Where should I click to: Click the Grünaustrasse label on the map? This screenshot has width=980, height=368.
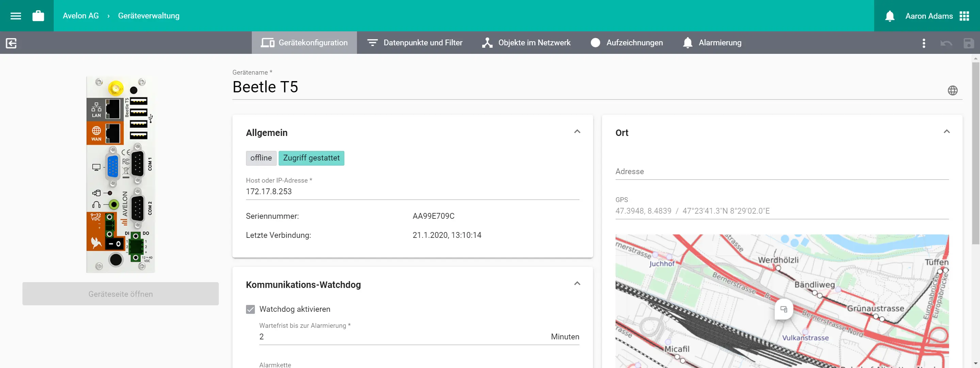(x=876, y=308)
